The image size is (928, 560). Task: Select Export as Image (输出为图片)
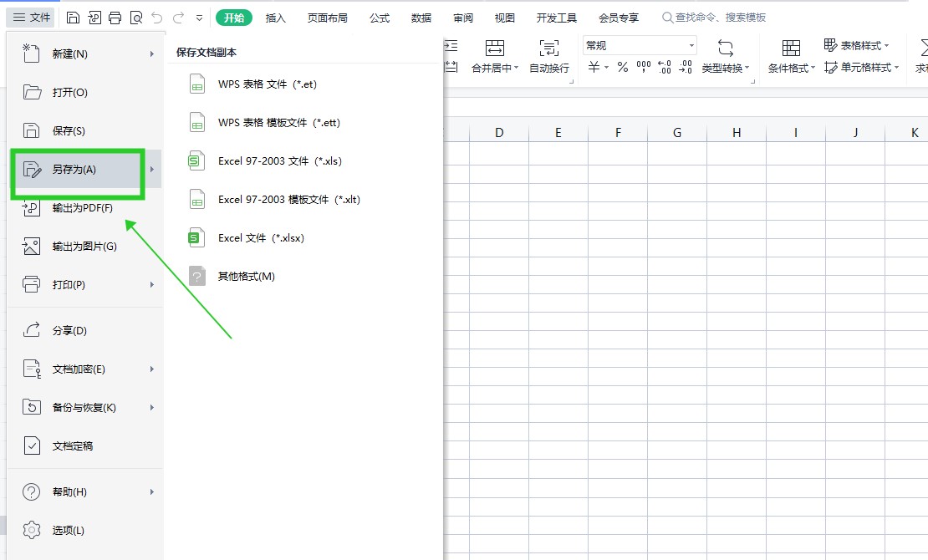(84, 247)
